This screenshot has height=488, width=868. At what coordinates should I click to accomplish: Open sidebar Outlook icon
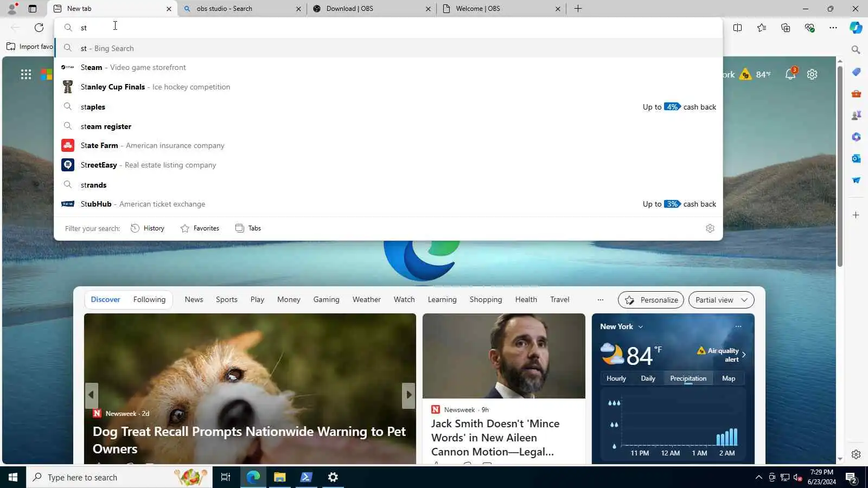(x=856, y=158)
